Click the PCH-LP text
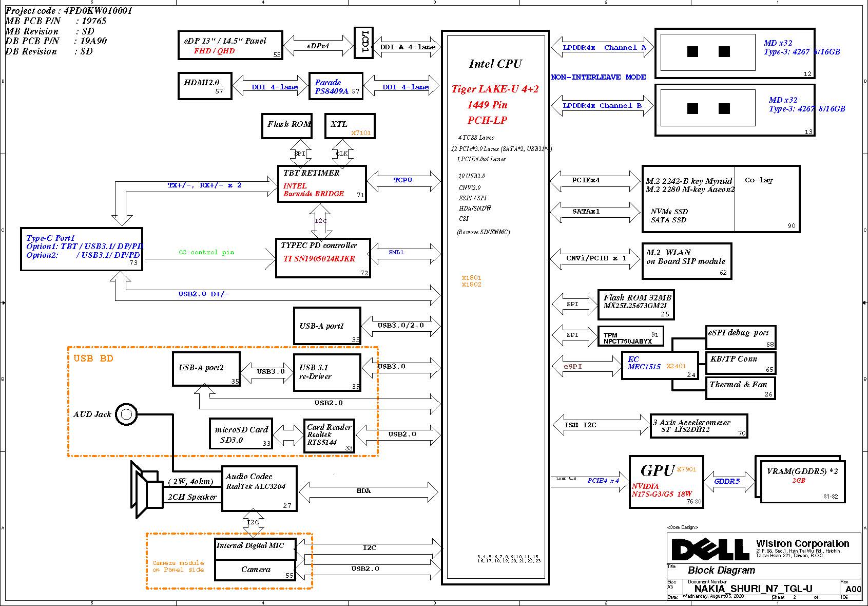Screen dimensions: 868x606 (487, 120)
